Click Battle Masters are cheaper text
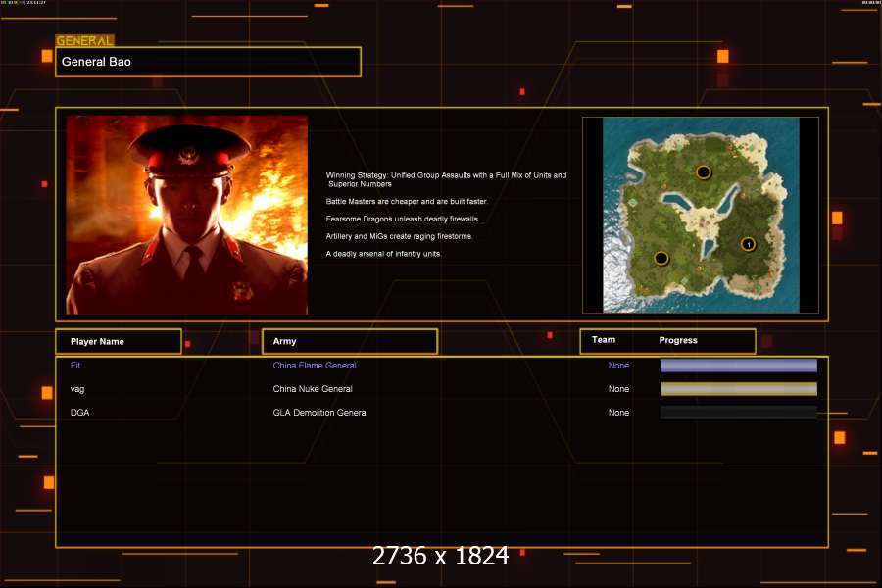882x588 pixels. tap(407, 202)
